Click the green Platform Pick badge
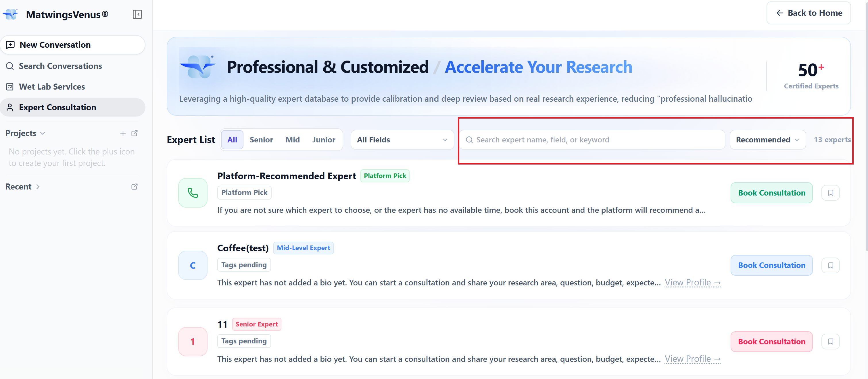868x379 pixels. click(x=385, y=176)
